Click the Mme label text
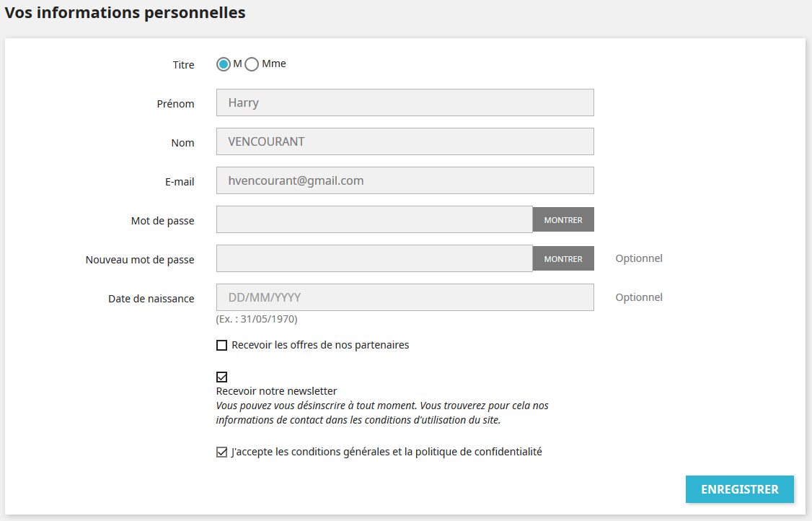Image resolution: width=812 pixels, height=521 pixels. click(274, 64)
